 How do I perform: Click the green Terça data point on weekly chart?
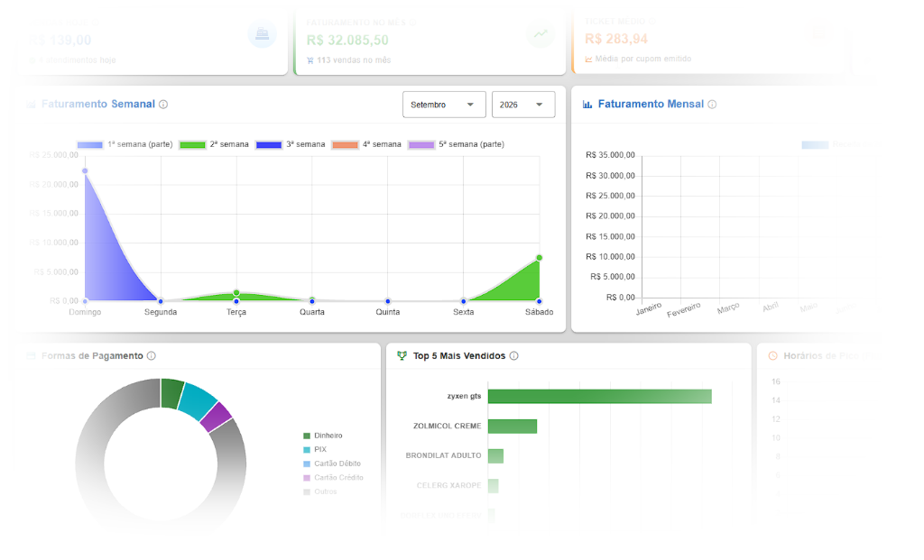pyautogui.click(x=236, y=293)
